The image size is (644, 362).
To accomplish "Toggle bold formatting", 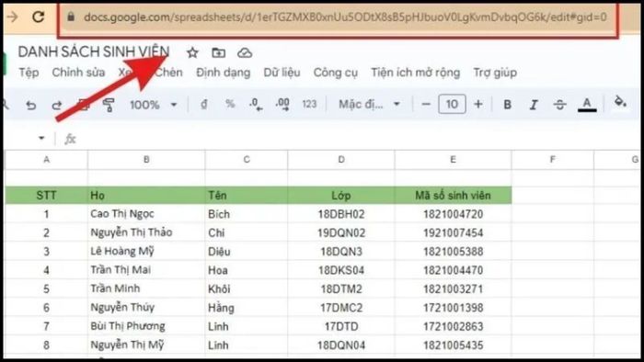I will pyautogui.click(x=507, y=105).
